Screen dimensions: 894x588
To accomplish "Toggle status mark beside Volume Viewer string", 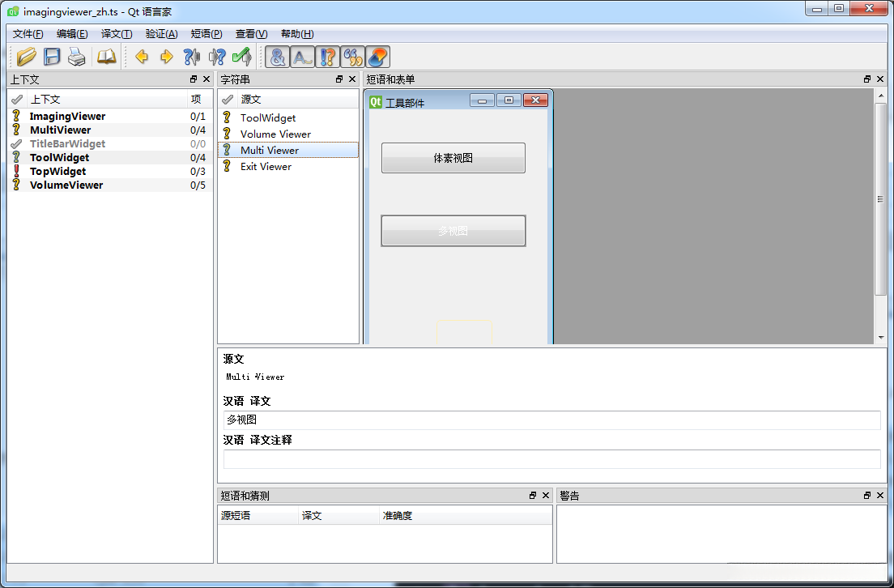I will pos(227,134).
